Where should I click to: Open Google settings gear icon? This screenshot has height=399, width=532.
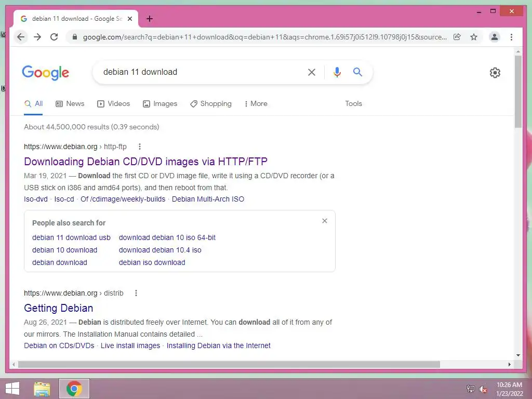point(495,73)
